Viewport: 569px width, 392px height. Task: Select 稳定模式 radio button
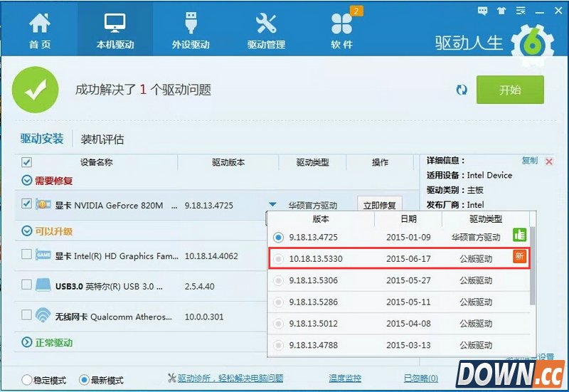click(27, 380)
